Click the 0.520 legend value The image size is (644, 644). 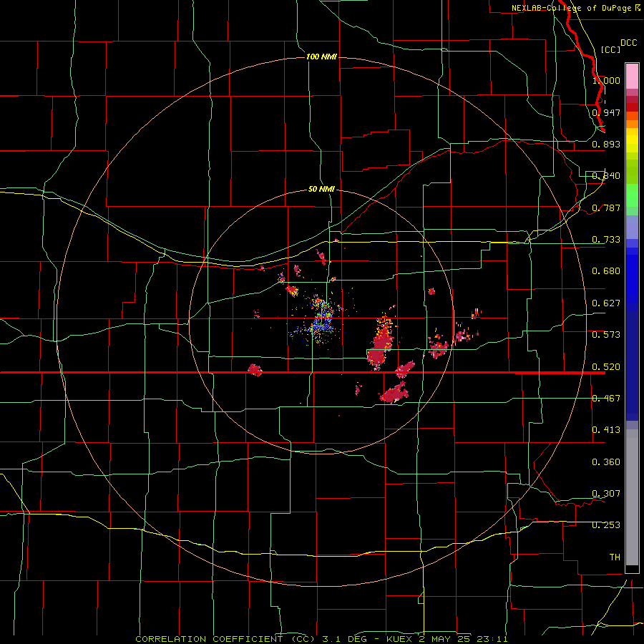point(606,367)
